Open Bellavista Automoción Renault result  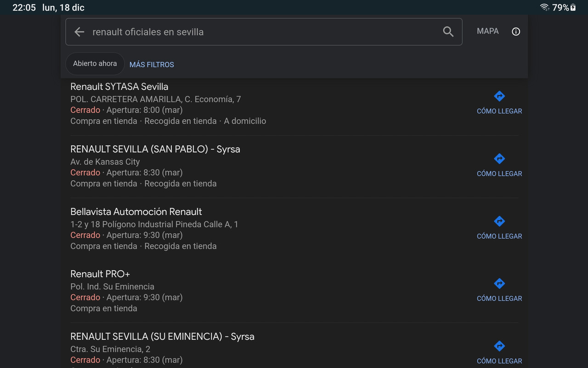pyautogui.click(x=136, y=212)
